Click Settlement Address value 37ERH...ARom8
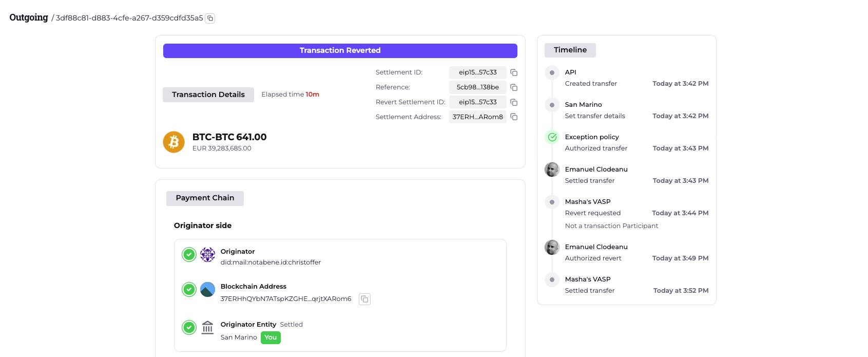 [478, 117]
